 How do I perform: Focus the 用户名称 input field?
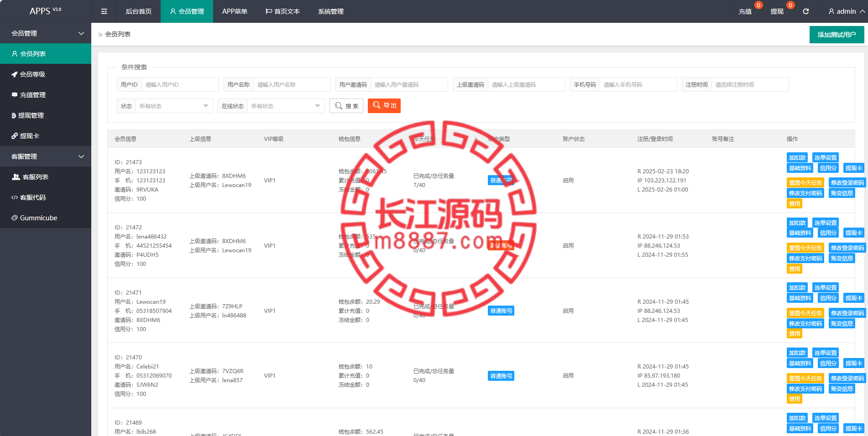pos(292,84)
